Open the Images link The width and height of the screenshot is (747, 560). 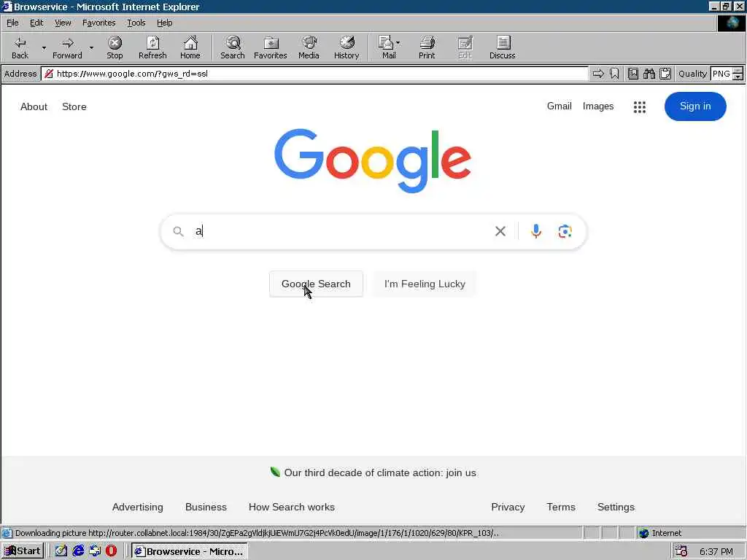pyautogui.click(x=598, y=106)
